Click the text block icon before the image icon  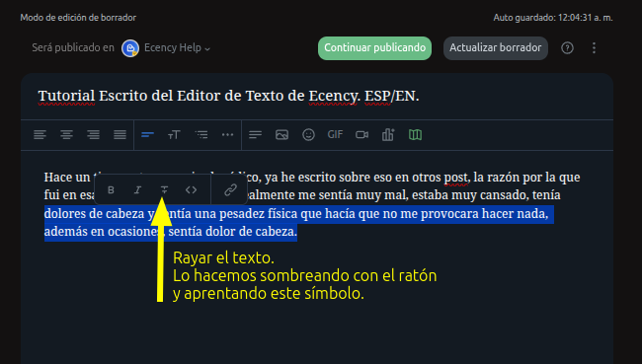[255, 134]
